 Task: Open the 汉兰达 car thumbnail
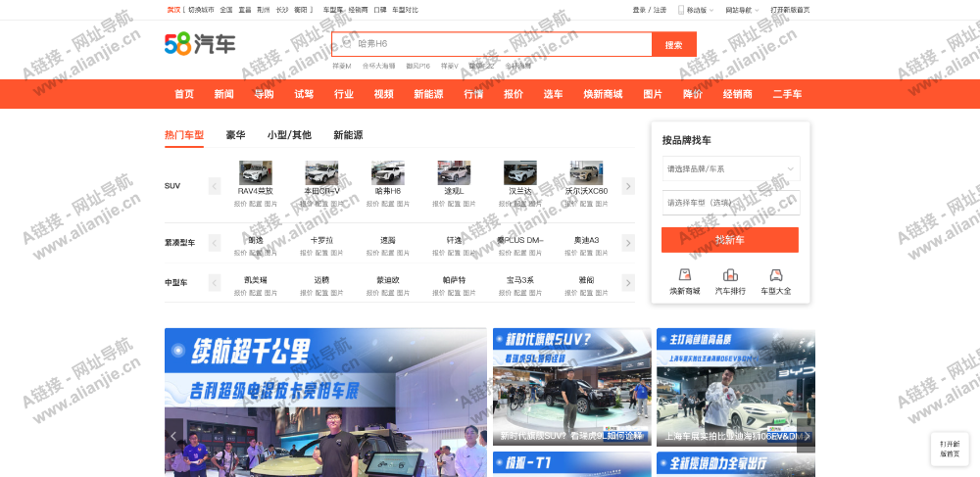point(520,173)
